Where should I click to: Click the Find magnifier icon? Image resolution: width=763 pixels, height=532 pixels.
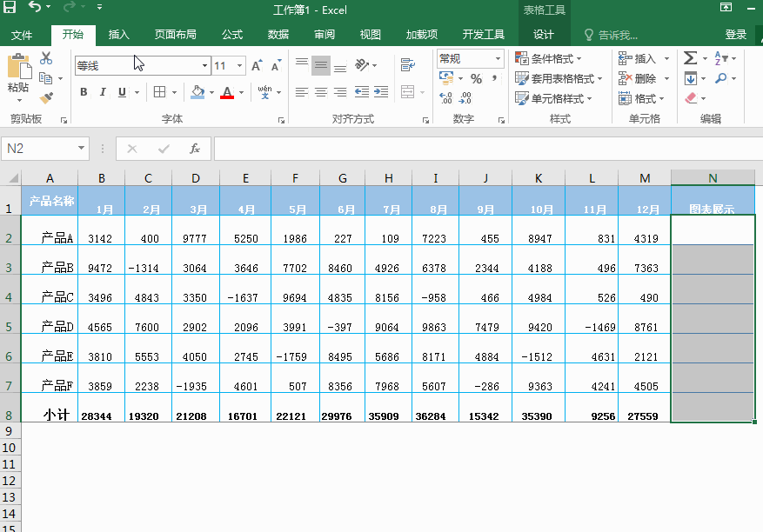720,78
